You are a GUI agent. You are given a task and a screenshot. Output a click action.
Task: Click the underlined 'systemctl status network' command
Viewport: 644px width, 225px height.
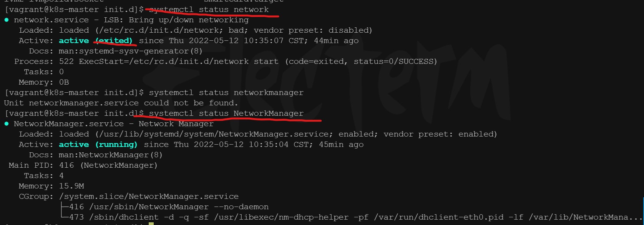click(x=209, y=9)
